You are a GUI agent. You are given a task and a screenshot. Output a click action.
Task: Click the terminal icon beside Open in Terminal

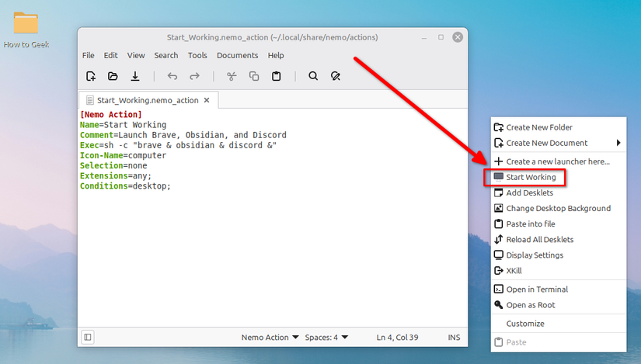[498, 289]
